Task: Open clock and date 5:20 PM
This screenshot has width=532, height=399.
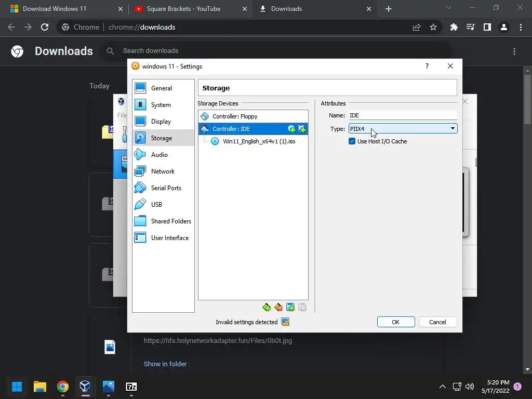Action: pos(495,387)
